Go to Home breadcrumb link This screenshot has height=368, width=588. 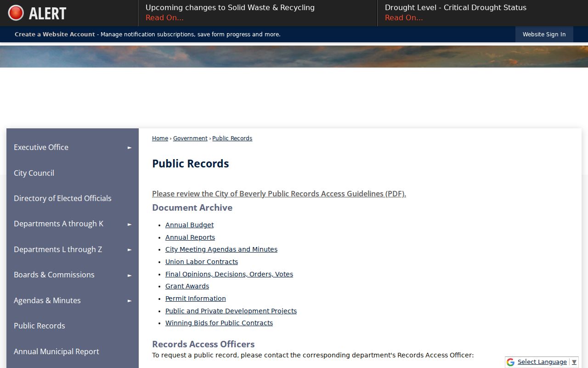(160, 138)
